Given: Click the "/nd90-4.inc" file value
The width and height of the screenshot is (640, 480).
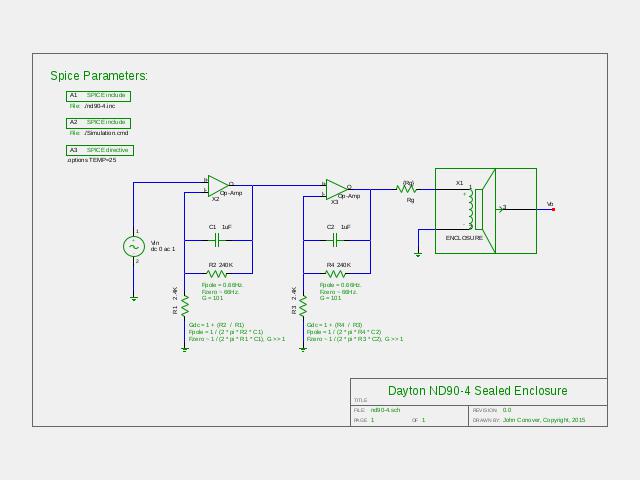Looking at the screenshot, I should tap(100, 106).
